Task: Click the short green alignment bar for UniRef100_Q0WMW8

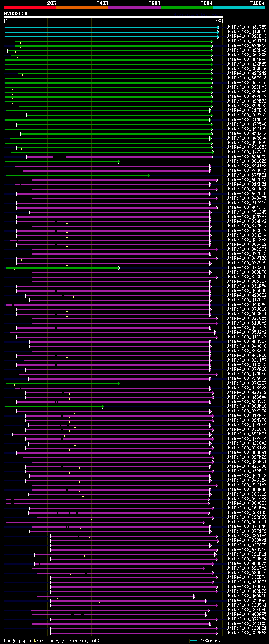Action: pos(54,406)
